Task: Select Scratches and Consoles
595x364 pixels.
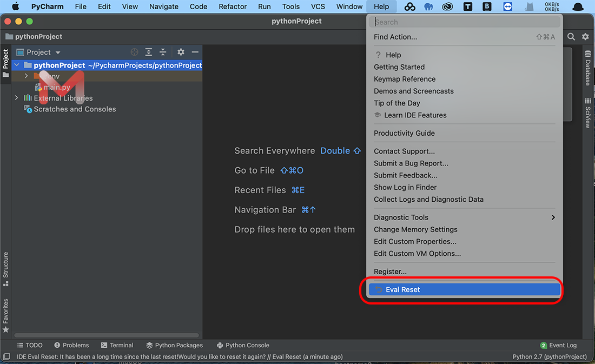Action: click(70, 109)
